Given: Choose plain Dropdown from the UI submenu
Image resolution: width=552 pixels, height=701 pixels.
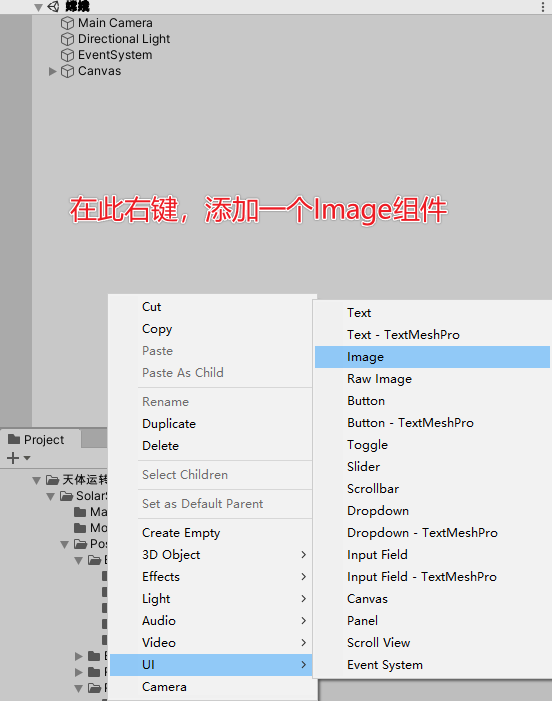Looking at the screenshot, I should pos(432,511).
